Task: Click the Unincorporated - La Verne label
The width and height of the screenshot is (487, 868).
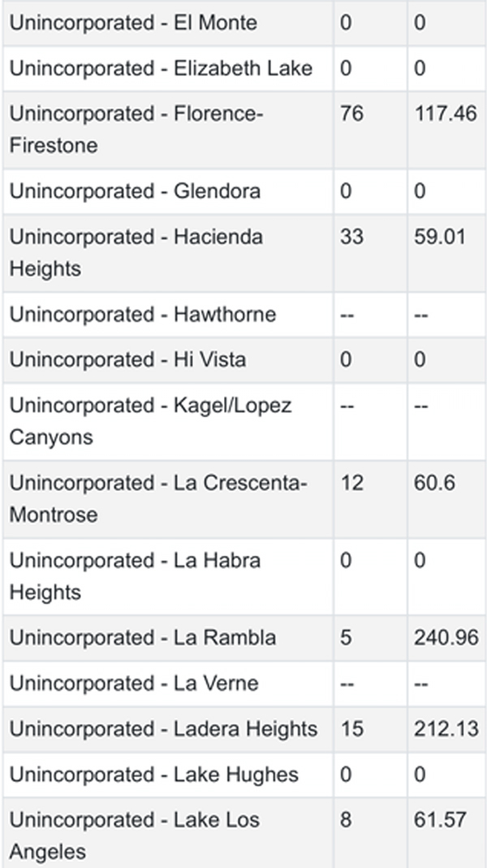Action: point(133,683)
